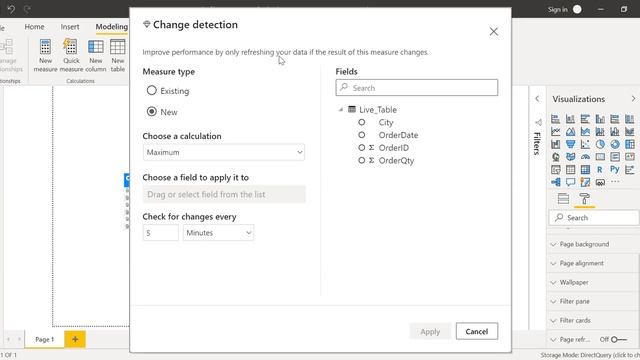Select the Matrix visualization
640x360 pixels.
585,169
